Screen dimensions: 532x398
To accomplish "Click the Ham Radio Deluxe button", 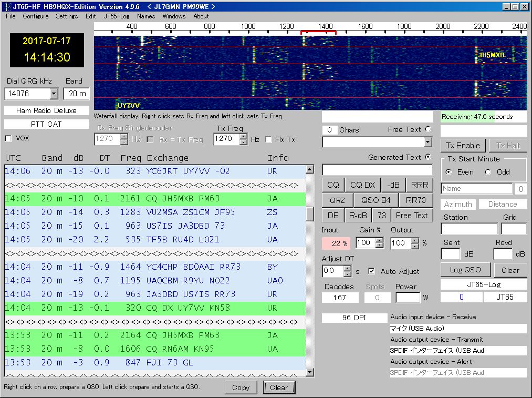I will point(47,110).
